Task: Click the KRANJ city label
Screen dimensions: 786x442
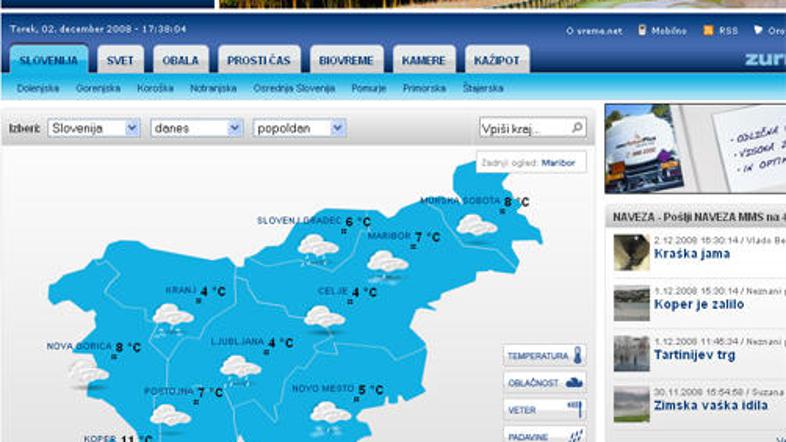Action: pos(180,290)
